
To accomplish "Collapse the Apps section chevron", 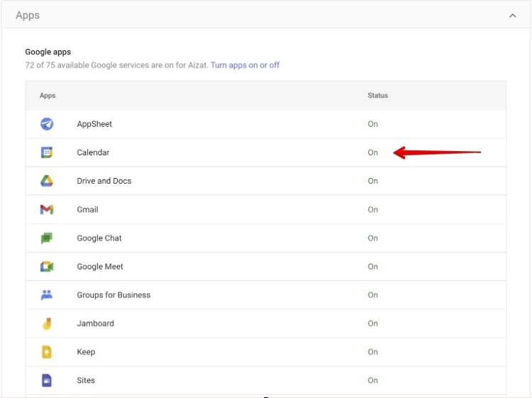I will [x=513, y=16].
